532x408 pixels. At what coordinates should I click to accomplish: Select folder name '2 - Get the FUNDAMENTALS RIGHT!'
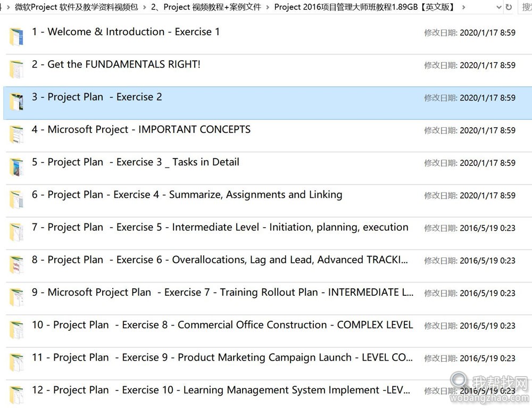(116, 64)
